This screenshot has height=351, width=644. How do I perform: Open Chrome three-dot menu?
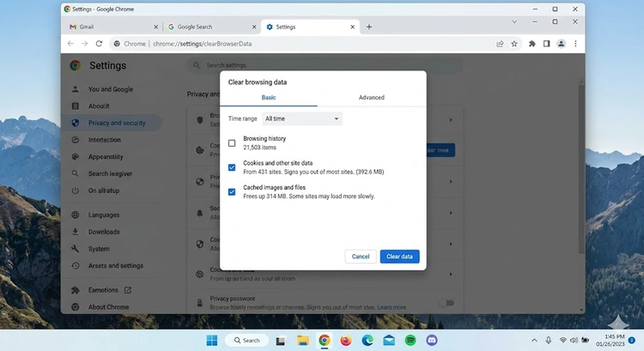pos(575,44)
